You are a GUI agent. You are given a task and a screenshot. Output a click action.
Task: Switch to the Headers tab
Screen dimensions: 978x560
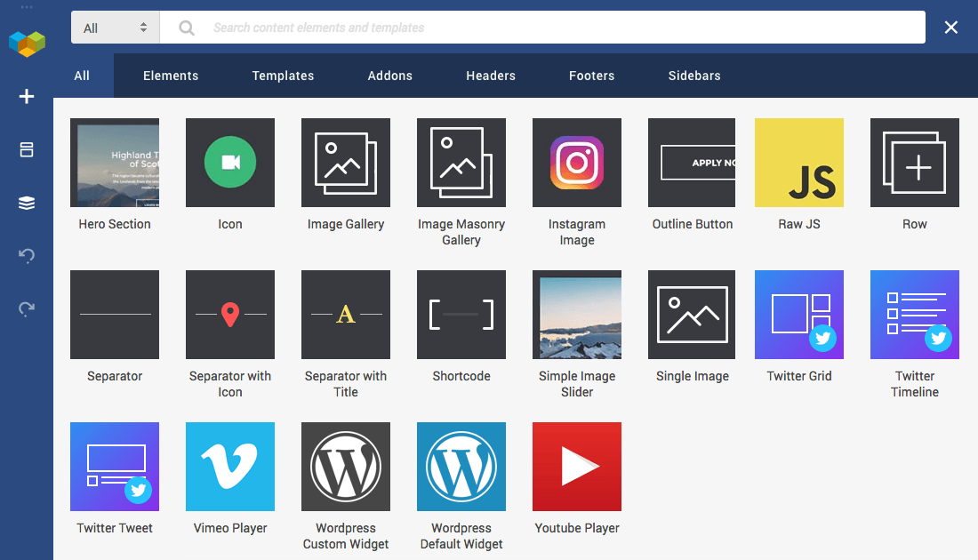(x=491, y=76)
